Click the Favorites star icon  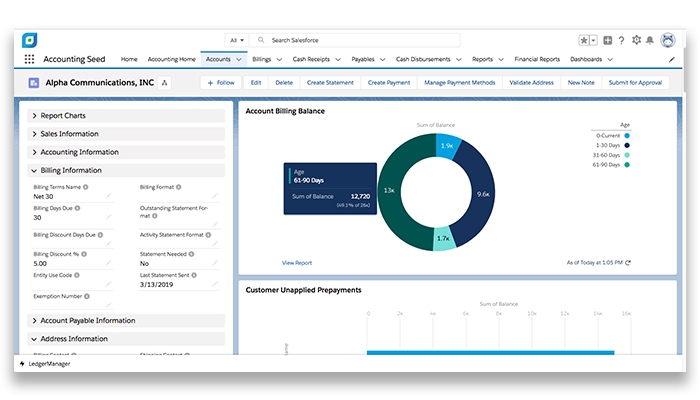pyautogui.click(x=584, y=40)
